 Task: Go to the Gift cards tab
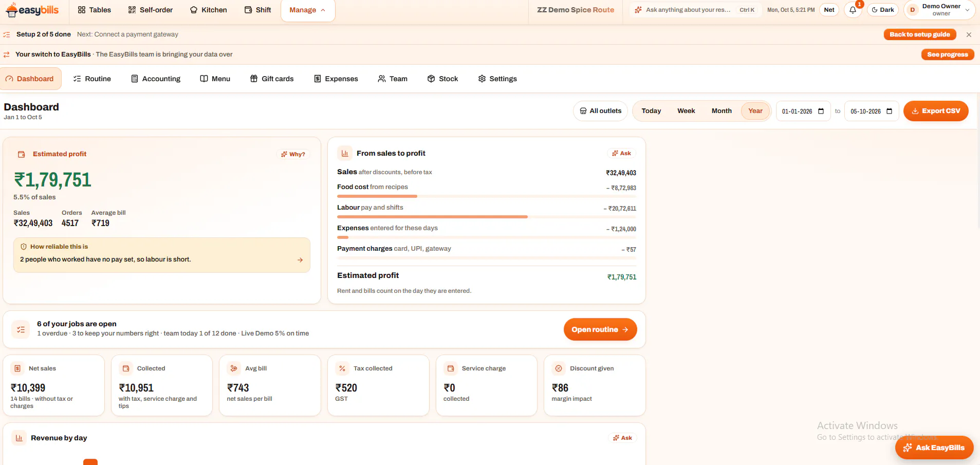272,79
